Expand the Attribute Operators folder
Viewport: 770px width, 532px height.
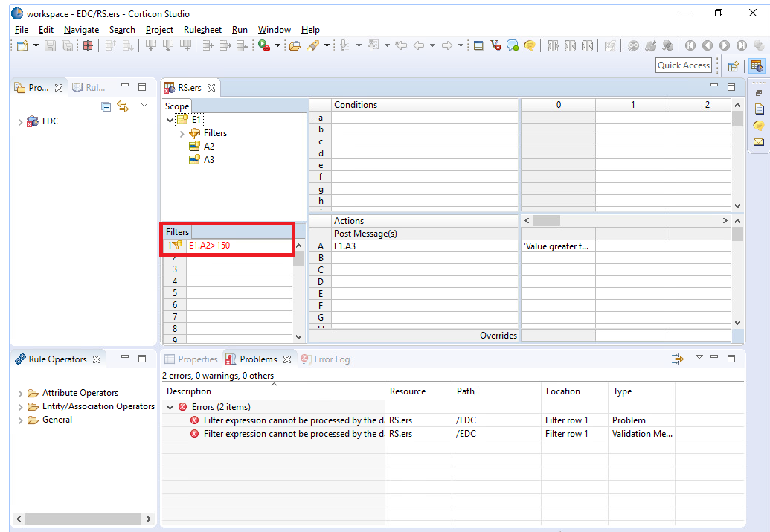pyautogui.click(x=20, y=394)
